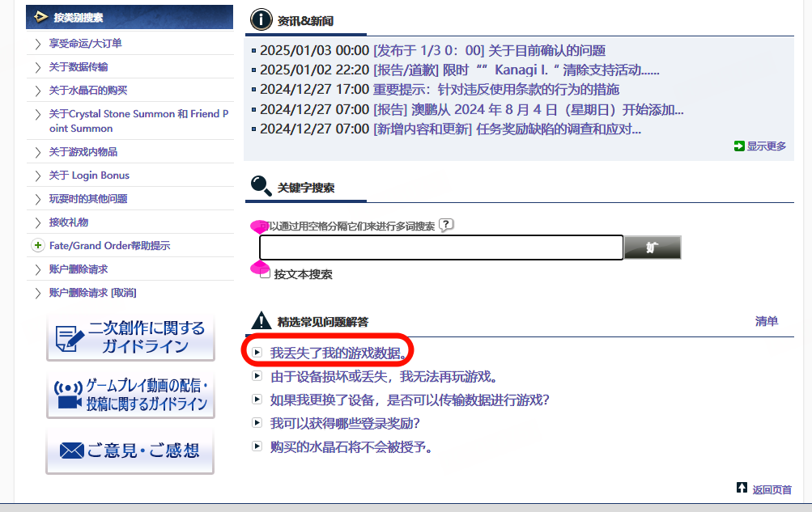The width and height of the screenshot is (812, 512).
Task: Expand Fate/Grand Order帮助提示 with the plus icon
Action: point(38,246)
